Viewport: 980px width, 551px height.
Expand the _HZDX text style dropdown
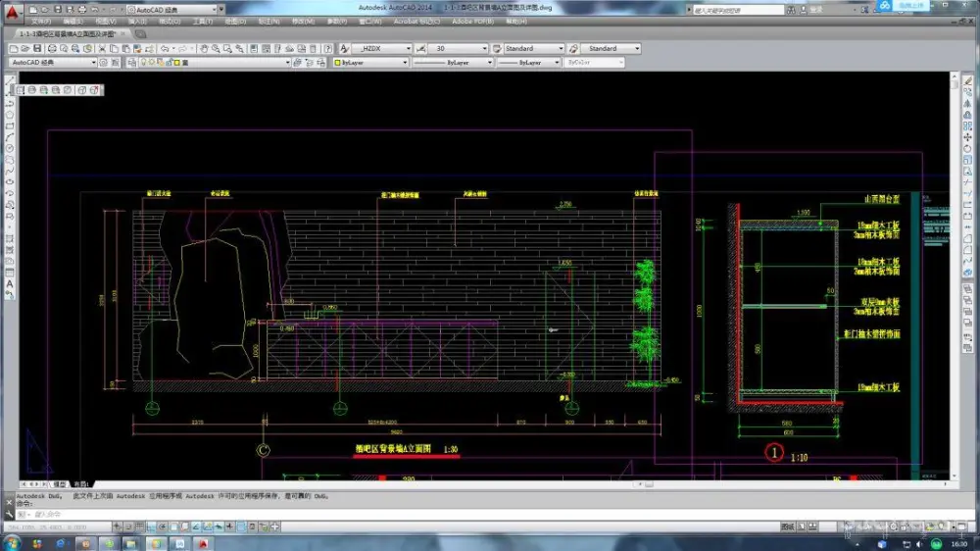pos(407,48)
